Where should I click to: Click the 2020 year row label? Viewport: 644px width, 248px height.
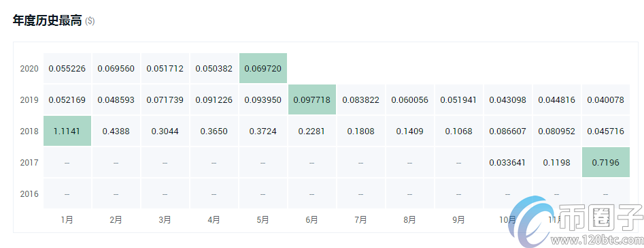click(x=29, y=69)
